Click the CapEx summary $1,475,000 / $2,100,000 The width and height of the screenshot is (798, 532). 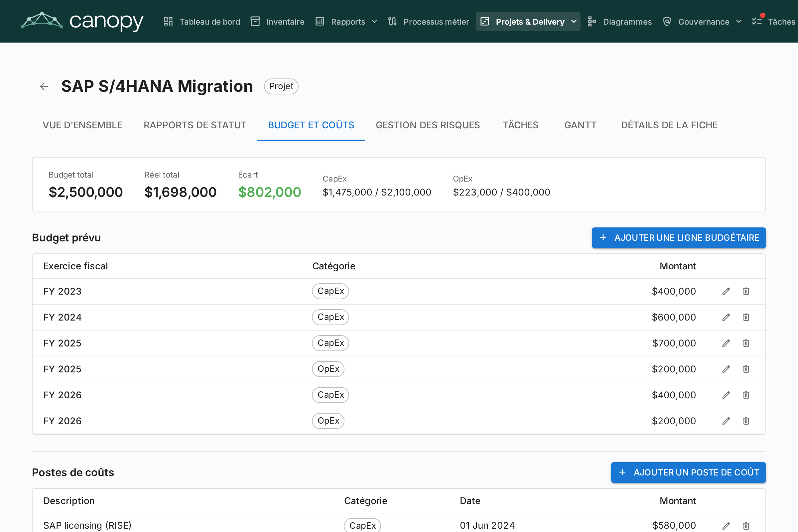pyautogui.click(x=377, y=193)
